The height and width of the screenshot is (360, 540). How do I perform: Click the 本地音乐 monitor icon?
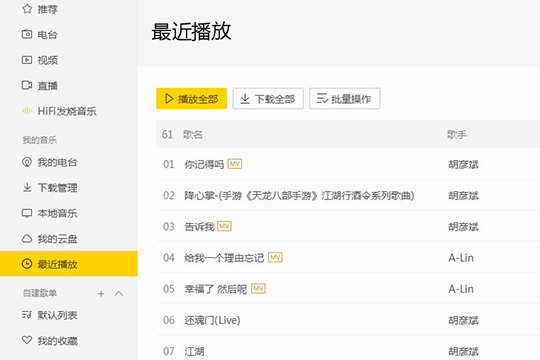point(27,213)
